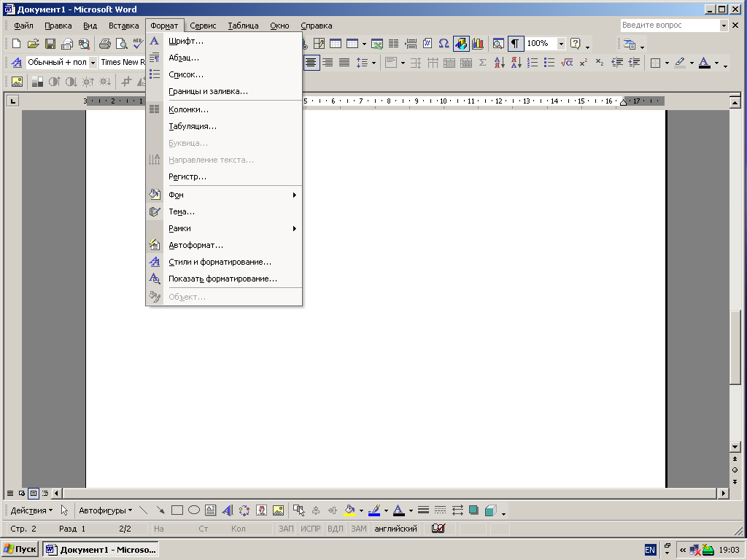Image resolution: width=747 pixels, height=560 pixels.
Task: Click the Print icon in the toolbar
Action: tap(104, 44)
